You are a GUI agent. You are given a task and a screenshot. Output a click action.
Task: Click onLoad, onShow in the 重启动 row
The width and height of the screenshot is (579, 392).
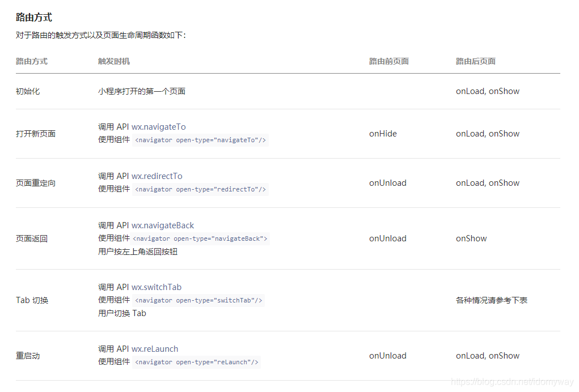(488, 356)
